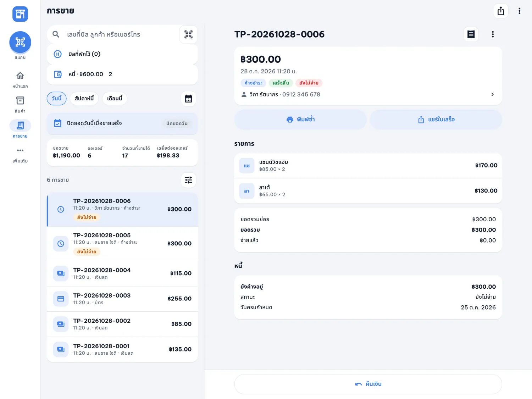
Task: Click the ยังไม่จ่าย tag in bill header
Action: point(309,83)
